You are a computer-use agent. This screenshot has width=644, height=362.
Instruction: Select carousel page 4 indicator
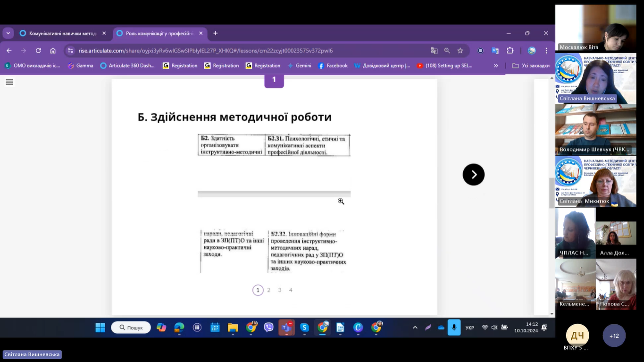point(291,290)
